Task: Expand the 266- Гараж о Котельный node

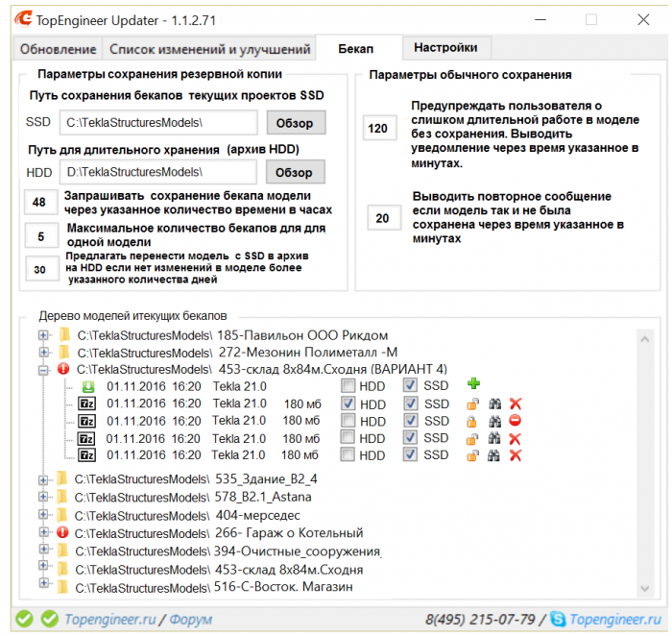Action: point(43,532)
